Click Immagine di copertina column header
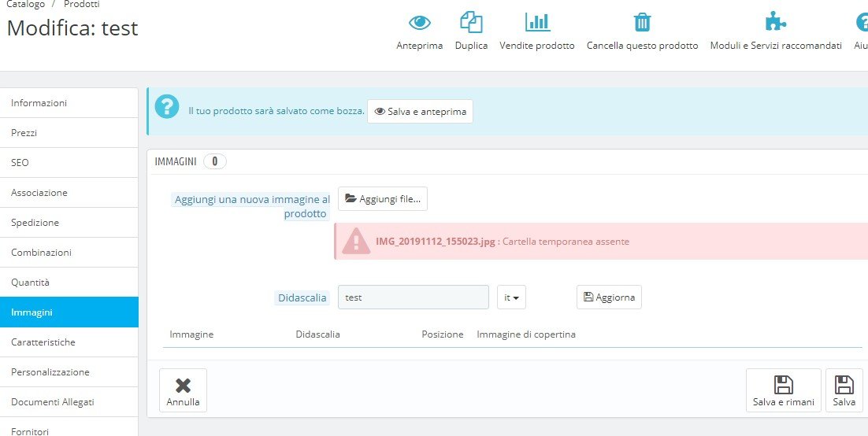 526,334
